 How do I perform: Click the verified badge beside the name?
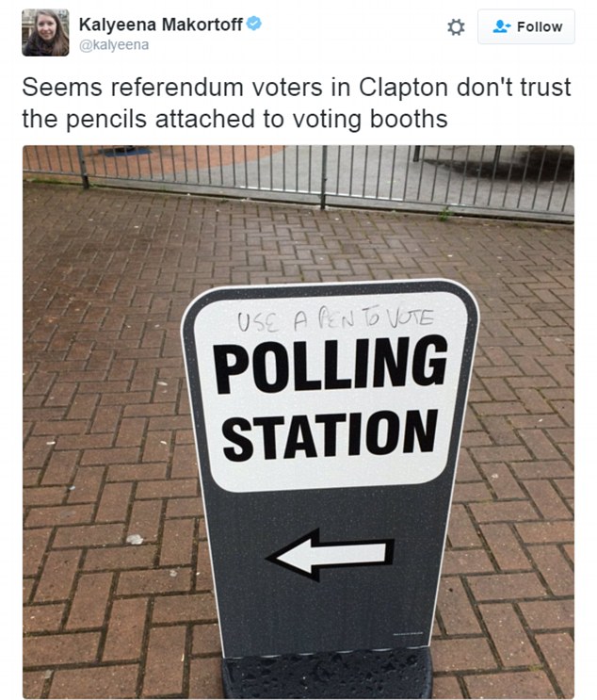click(x=254, y=24)
